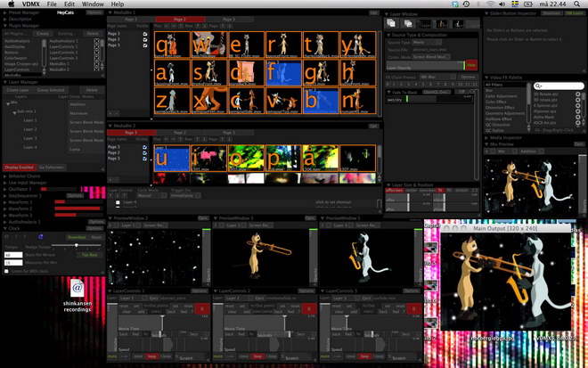The height and width of the screenshot is (368, 588).
Task: Toggle mute in LayerControls 1
Action: pyautogui.click(x=112, y=356)
